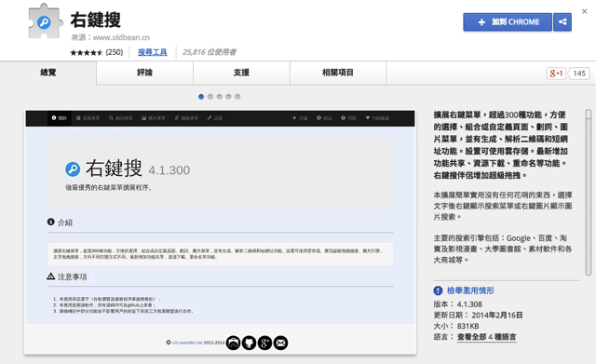Screen dimensions: 596x364
Task: Click the 831KB size value
Action: click(x=467, y=326)
